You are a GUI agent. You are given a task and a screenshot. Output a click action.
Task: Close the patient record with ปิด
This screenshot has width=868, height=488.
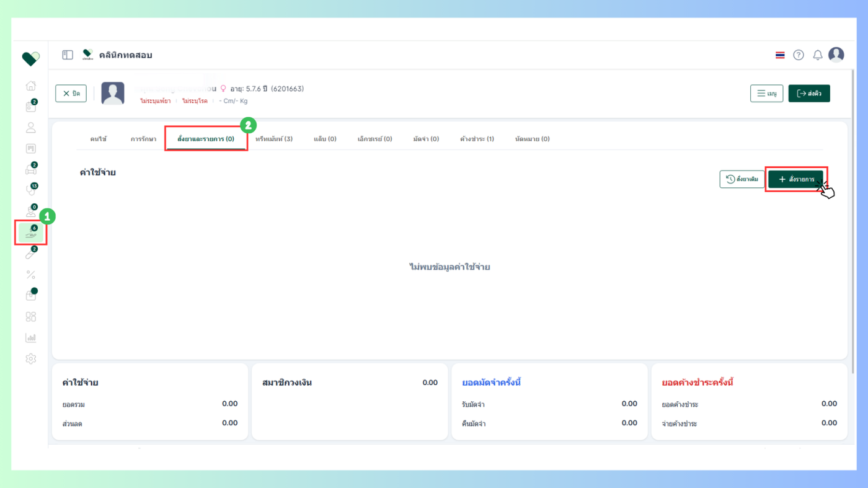(x=71, y=94)
